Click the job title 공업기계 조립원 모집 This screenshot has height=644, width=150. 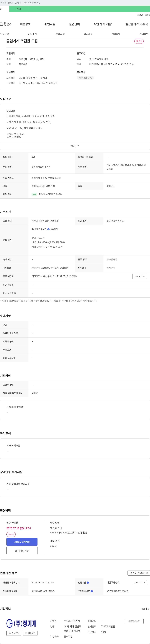(22, 41)
